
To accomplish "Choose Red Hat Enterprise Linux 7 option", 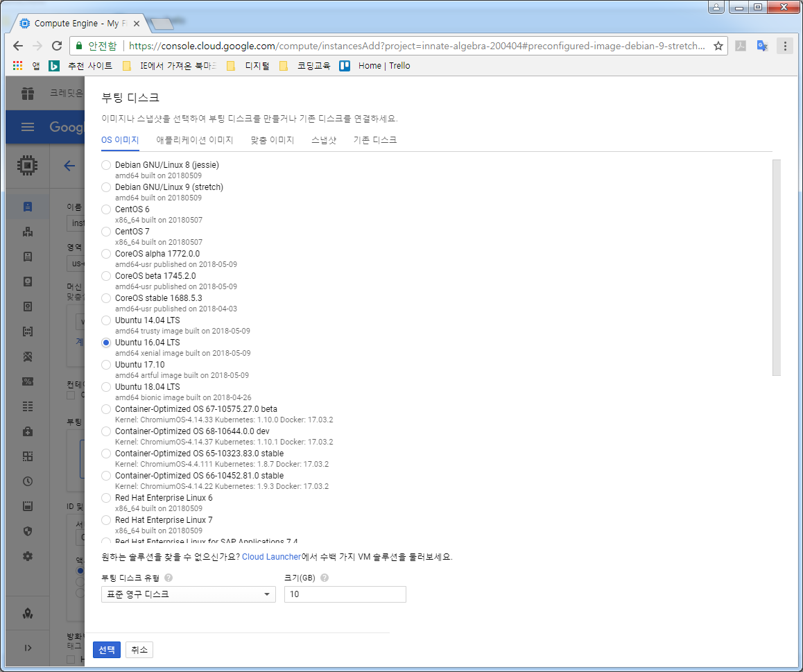I will [106, 520].
